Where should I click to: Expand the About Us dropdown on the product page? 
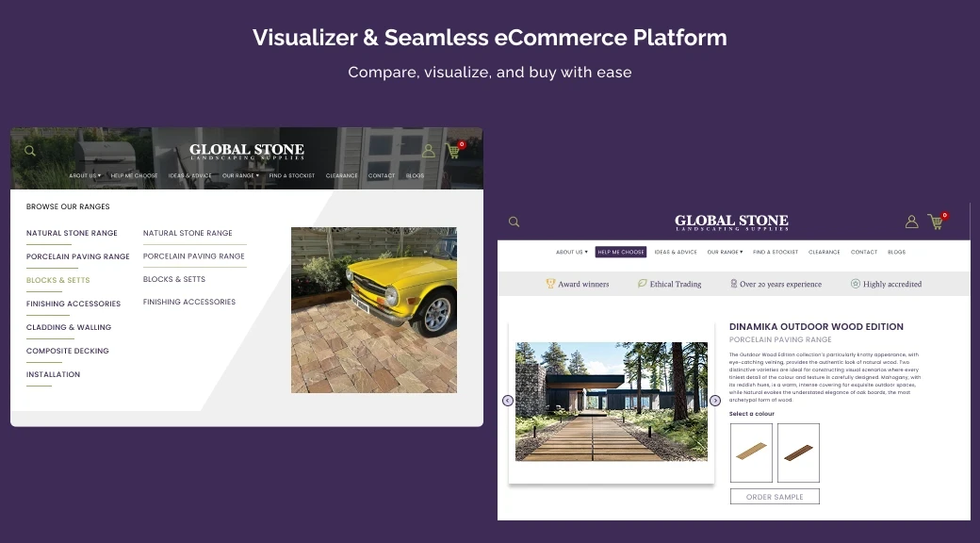571,252
